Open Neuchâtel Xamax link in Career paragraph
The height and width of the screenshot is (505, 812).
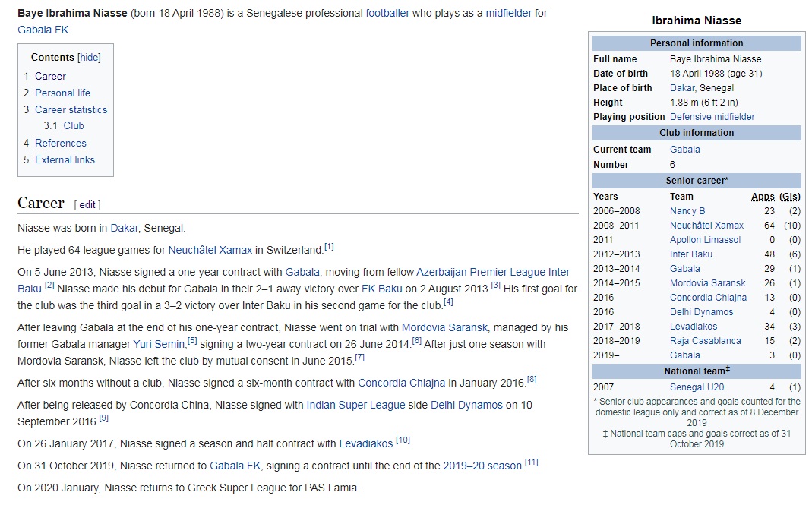click(x=210, y=250)
